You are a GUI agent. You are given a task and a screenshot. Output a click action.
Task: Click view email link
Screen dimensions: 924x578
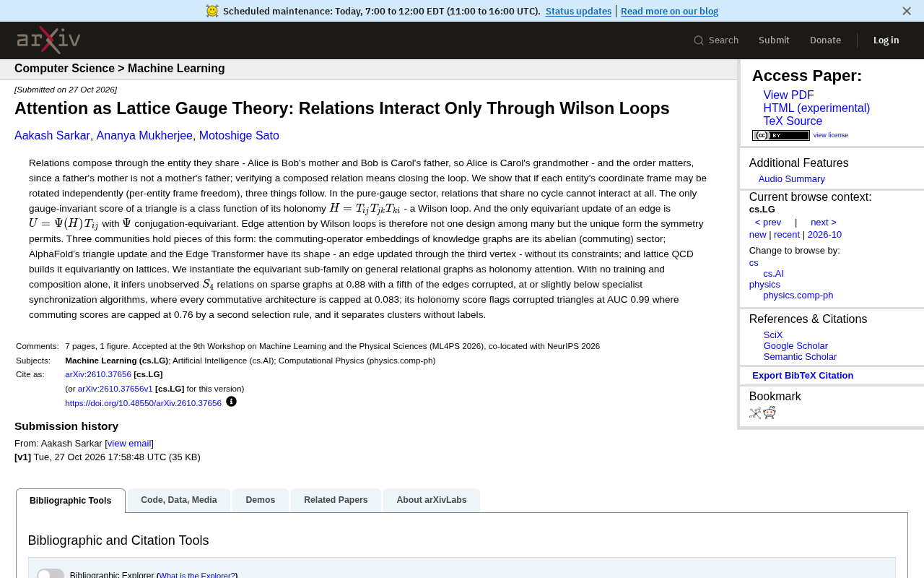[x=129, y=444]
